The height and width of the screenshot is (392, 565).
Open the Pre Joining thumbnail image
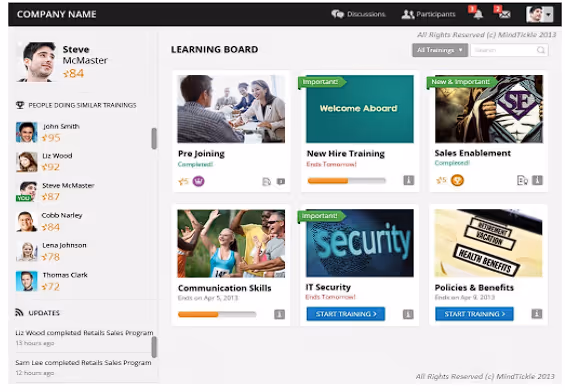[231, 109]
